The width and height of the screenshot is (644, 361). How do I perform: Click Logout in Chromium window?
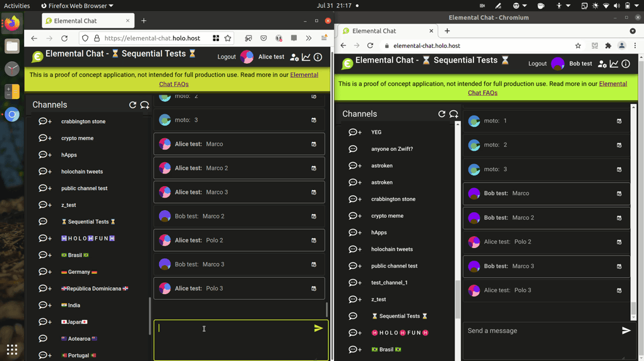[537, 64]
